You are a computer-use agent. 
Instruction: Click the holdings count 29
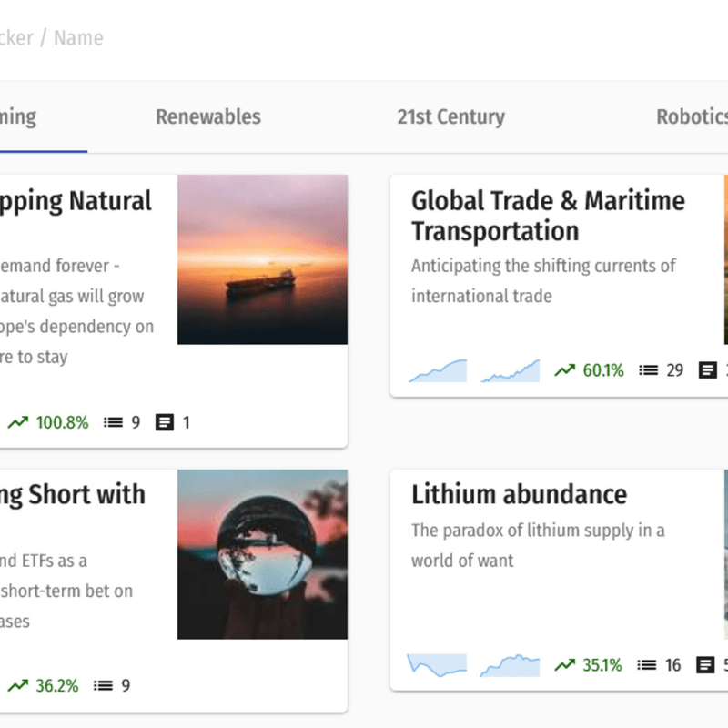coord(675,370)
